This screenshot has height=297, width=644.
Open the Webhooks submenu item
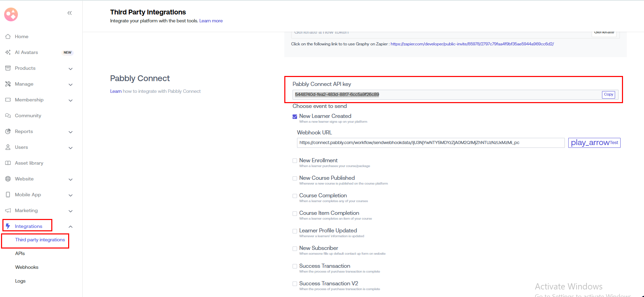pyautogui.click(x=27, y=267)
